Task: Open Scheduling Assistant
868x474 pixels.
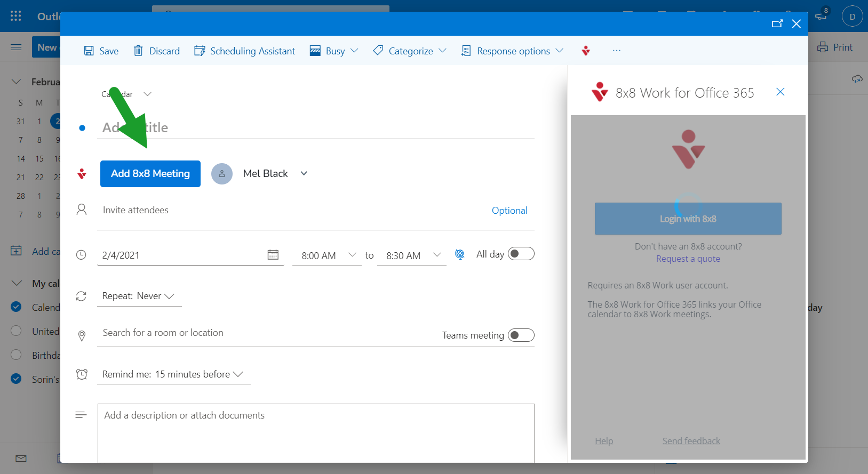Action: pos(244,51)
